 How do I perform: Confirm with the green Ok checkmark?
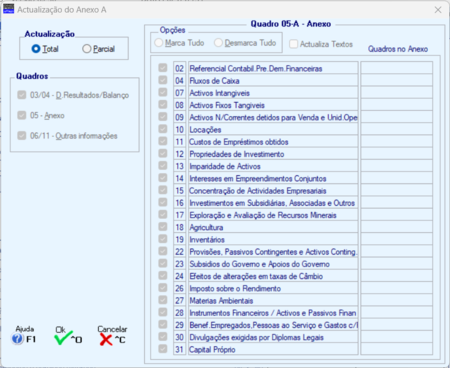tap(63, 338)
